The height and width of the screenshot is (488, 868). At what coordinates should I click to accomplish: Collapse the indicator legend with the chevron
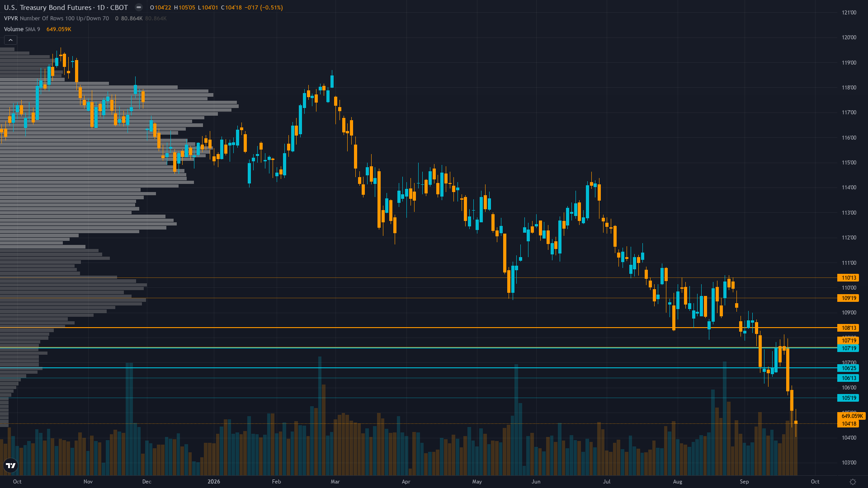click(10, 40)
